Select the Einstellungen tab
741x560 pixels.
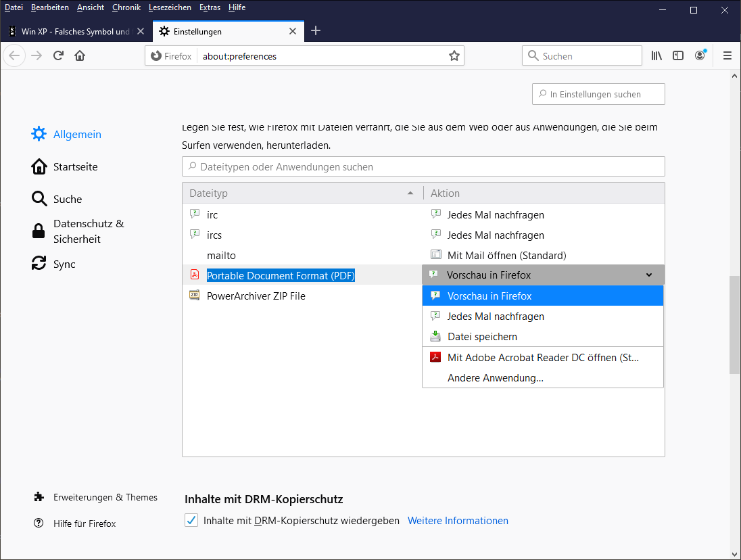pyautogui.click(x=229, y=31)
